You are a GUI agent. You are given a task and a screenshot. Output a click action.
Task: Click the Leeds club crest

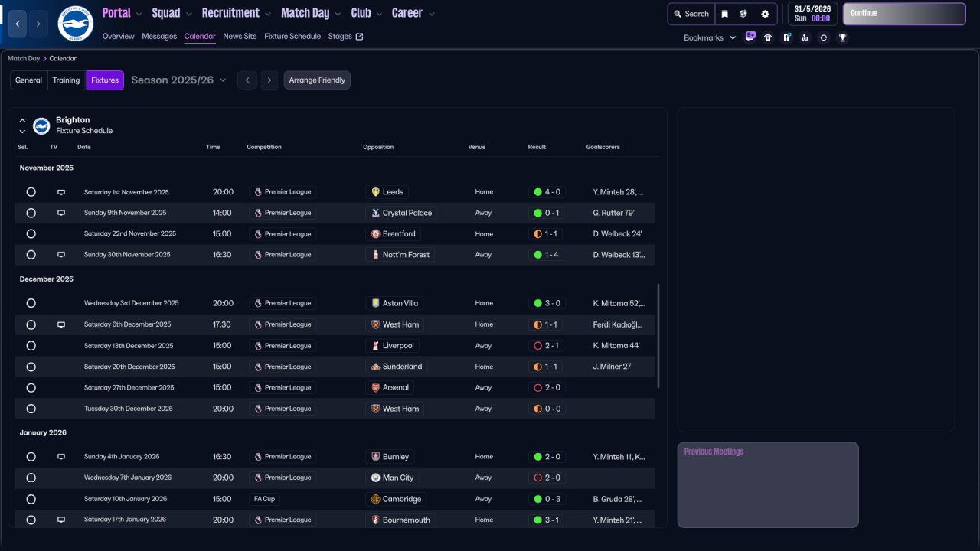(375, 192)
